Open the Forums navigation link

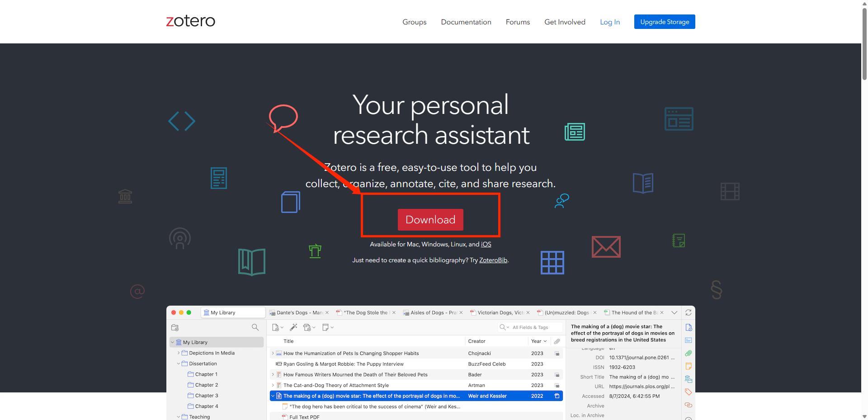pos(518,22)
